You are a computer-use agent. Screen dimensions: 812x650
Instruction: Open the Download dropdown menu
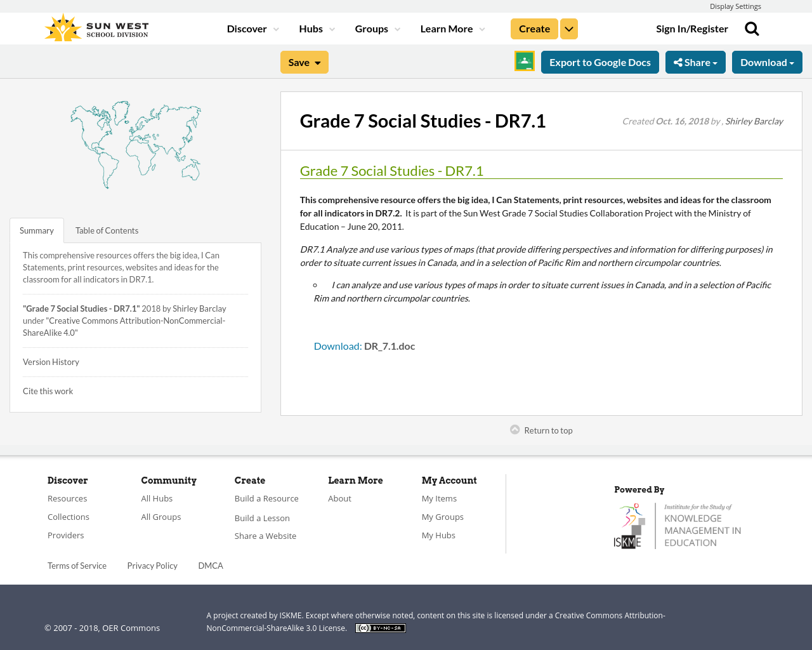[767, 61]
